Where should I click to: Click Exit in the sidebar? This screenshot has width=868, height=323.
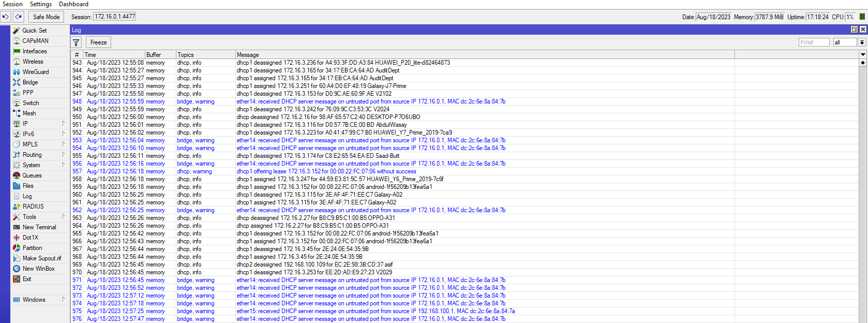(x=27, y=279)
